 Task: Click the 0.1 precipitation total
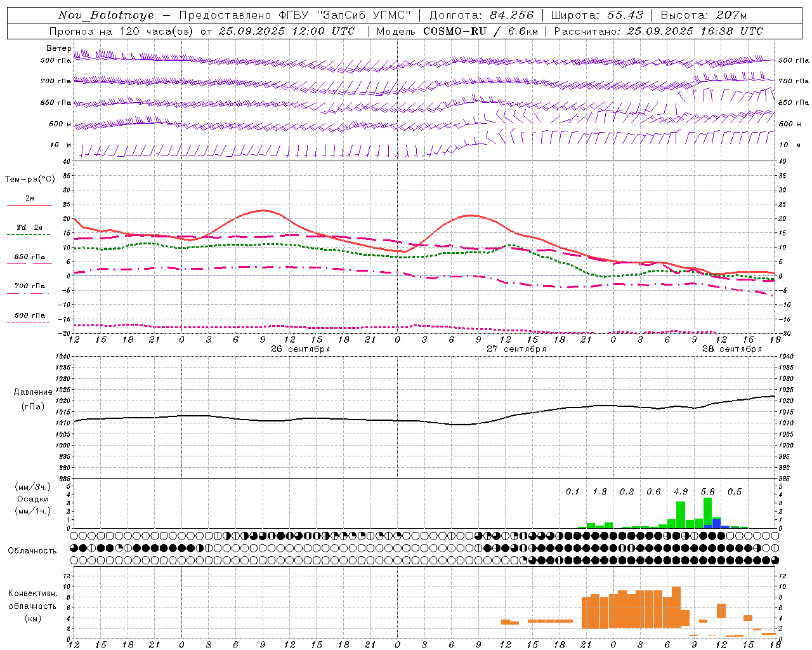pos(573,492)
